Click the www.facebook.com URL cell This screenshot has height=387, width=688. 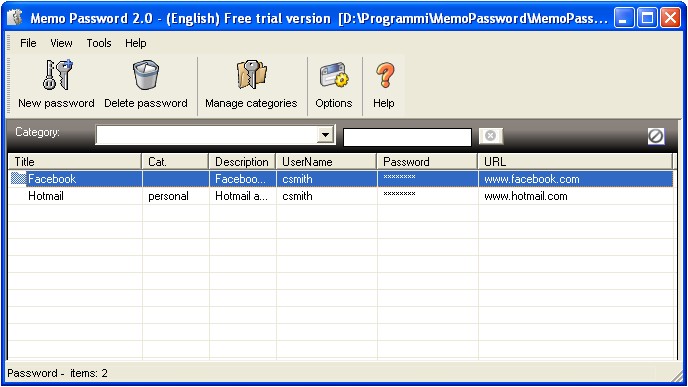pos(532,179)
